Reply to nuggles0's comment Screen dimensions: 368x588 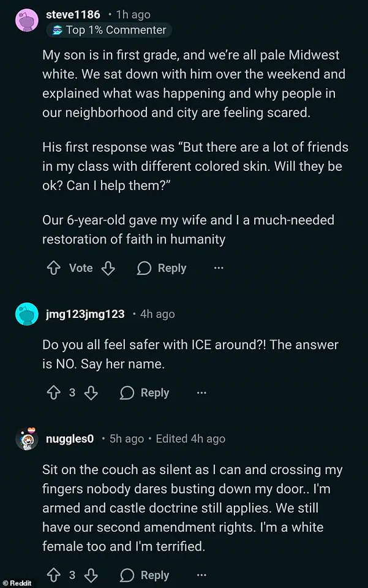click(154, 575)
